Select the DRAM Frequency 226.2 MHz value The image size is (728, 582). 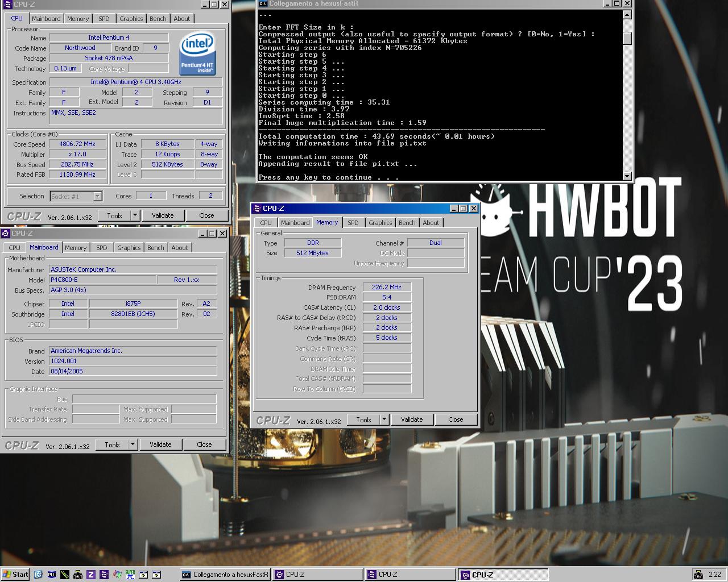coord(387,288)
